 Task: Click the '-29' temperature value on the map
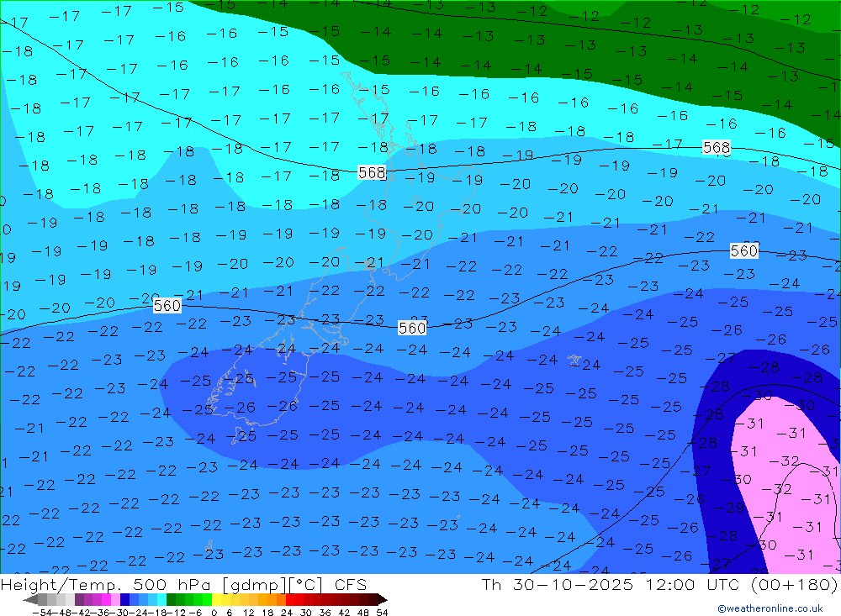tap(730, 507)
